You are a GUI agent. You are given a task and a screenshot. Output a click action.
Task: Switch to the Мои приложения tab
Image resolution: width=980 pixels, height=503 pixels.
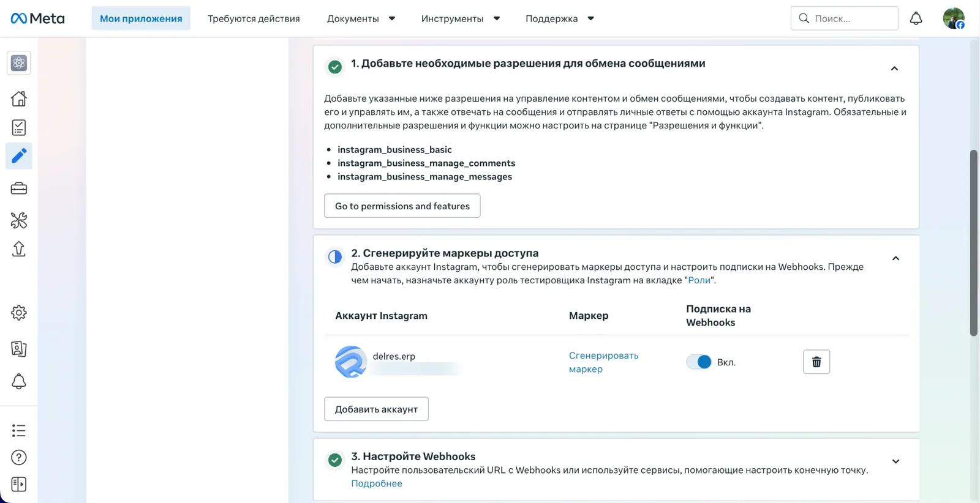click(x=141, y=18)
